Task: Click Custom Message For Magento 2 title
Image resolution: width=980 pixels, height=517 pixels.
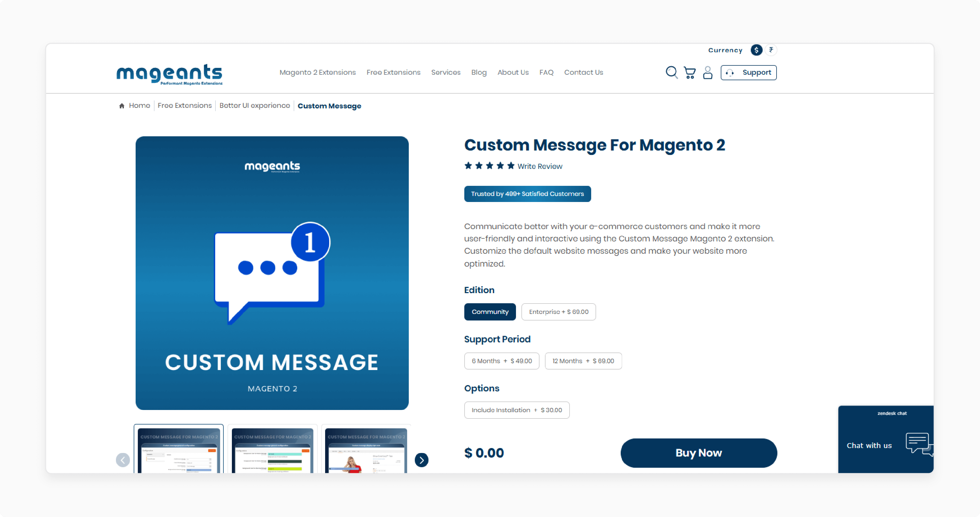Action: point(595,145)
